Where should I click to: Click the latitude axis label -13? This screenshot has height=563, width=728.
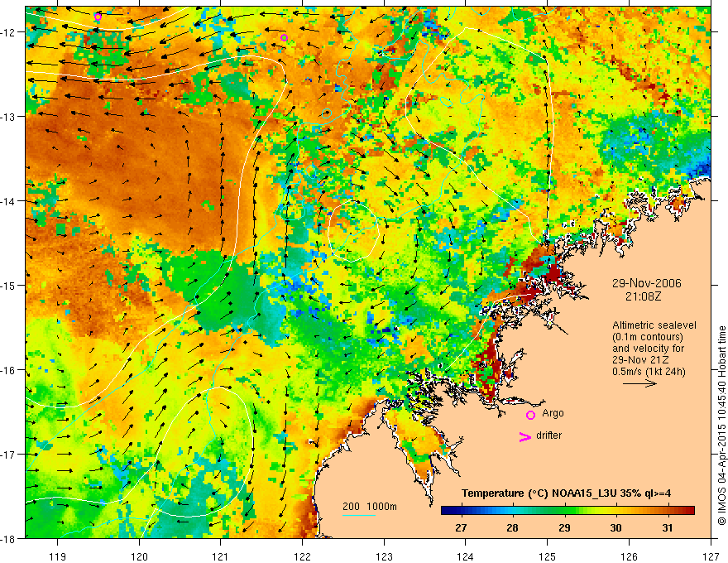coord(9,117)
